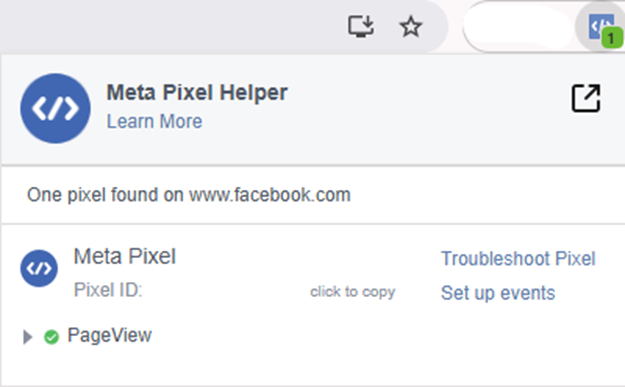Click the Pixel ID label
The image size is (625, 387).
(108, 290)
